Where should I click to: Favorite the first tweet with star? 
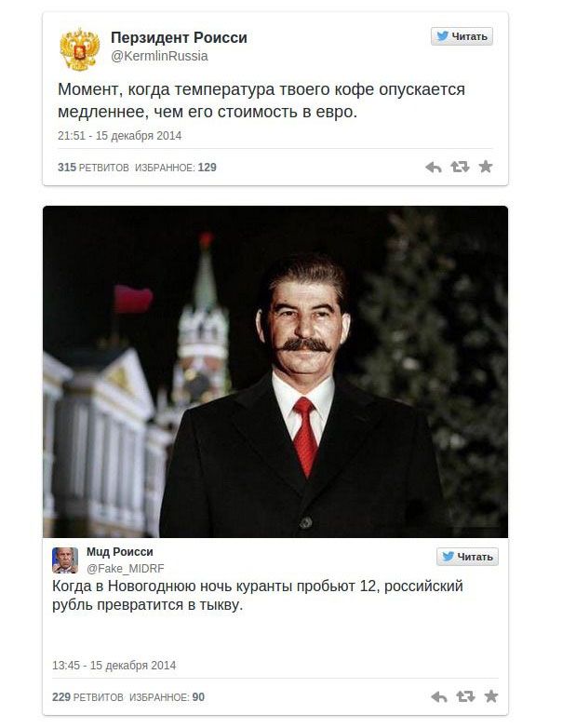tap(486, 167)
